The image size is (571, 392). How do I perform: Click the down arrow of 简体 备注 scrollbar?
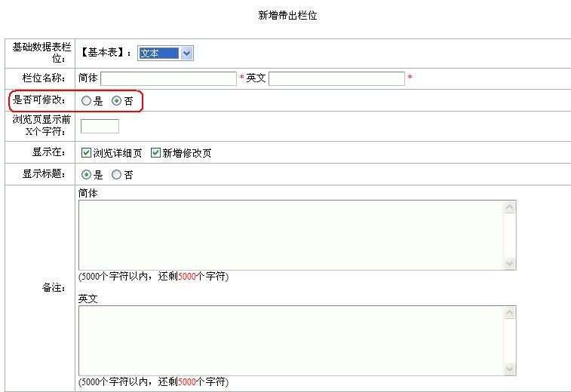tap(510, 263)
